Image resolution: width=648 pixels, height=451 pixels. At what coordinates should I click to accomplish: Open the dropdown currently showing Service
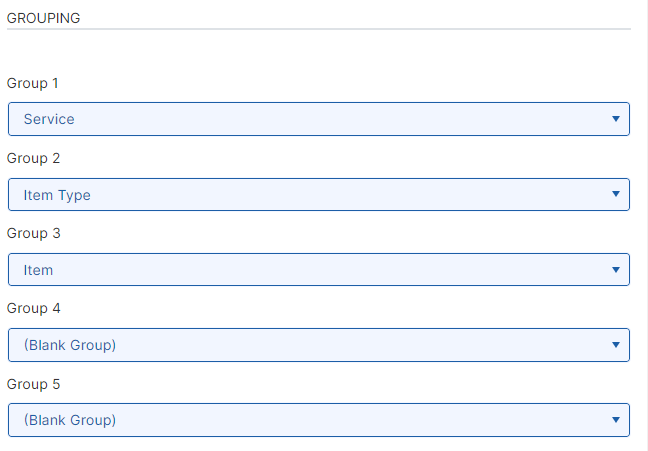pyautogui.click(x=318, y=119)
